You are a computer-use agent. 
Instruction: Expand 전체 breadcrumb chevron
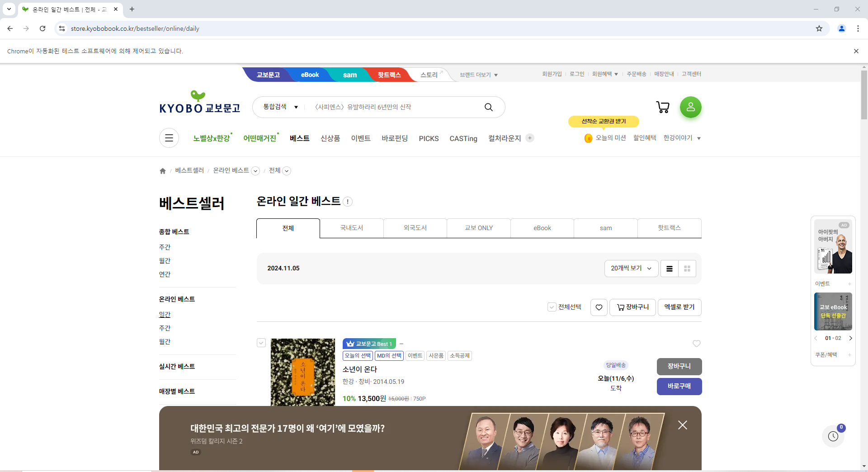coord(287,171)
